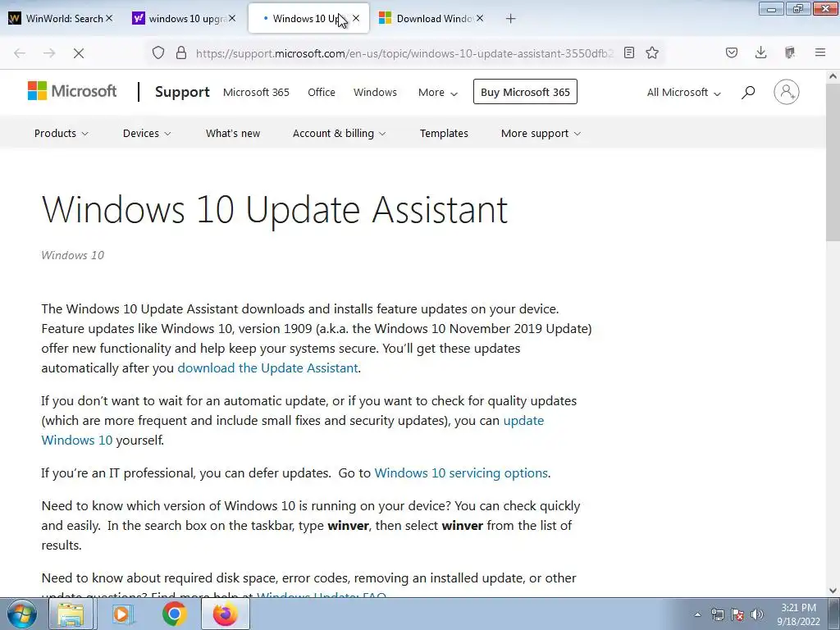Image resolution: width=840 pixels, height=630 pixels.
Task: Click the extension icon next to downloads
Action: [x=790, y=52]
